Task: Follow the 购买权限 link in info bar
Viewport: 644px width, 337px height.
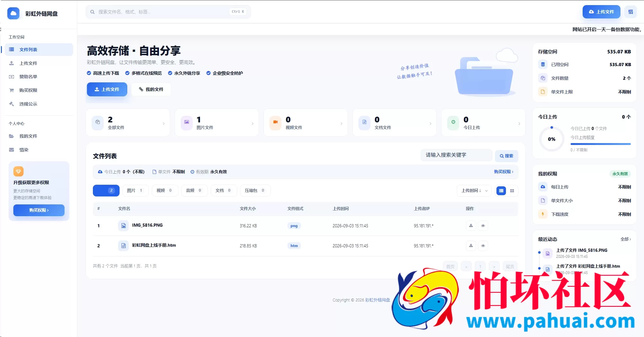Action: point(503,172)
